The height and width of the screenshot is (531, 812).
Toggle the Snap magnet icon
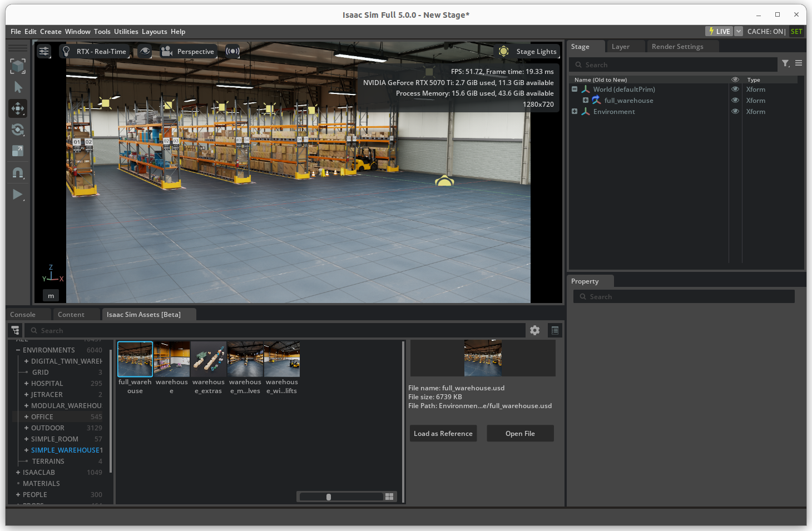[x=18, y=173]
